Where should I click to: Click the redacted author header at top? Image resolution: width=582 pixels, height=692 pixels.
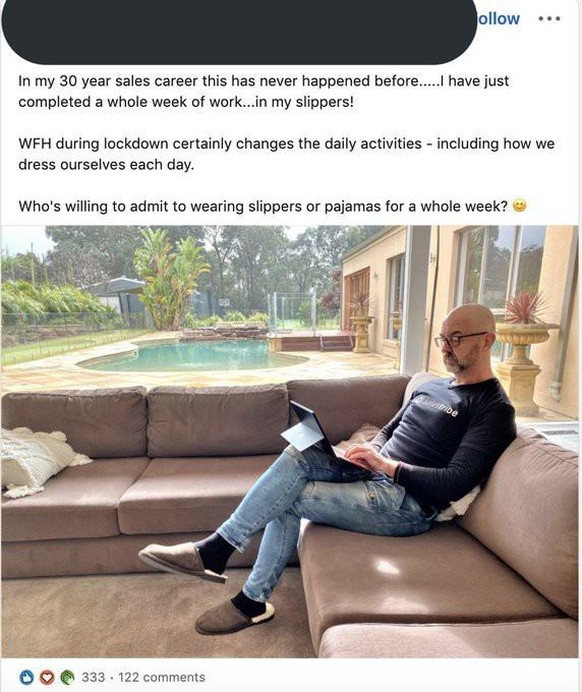click(239, 31)
